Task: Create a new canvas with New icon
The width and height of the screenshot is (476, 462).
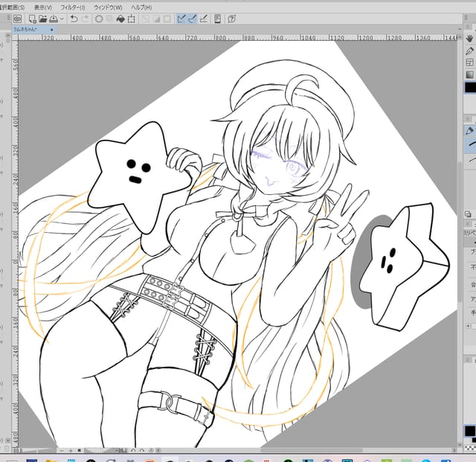Action: tap(32, 18)
